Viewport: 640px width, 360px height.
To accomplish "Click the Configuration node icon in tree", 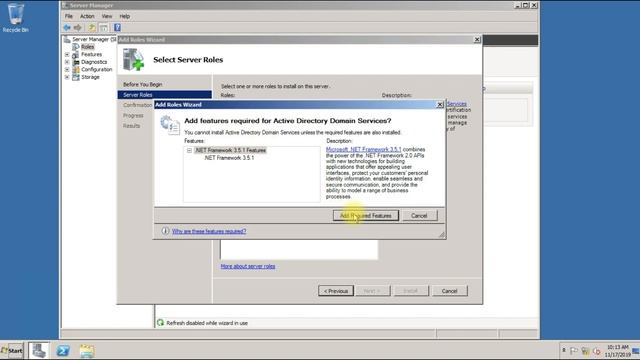I will pos(76,69).
